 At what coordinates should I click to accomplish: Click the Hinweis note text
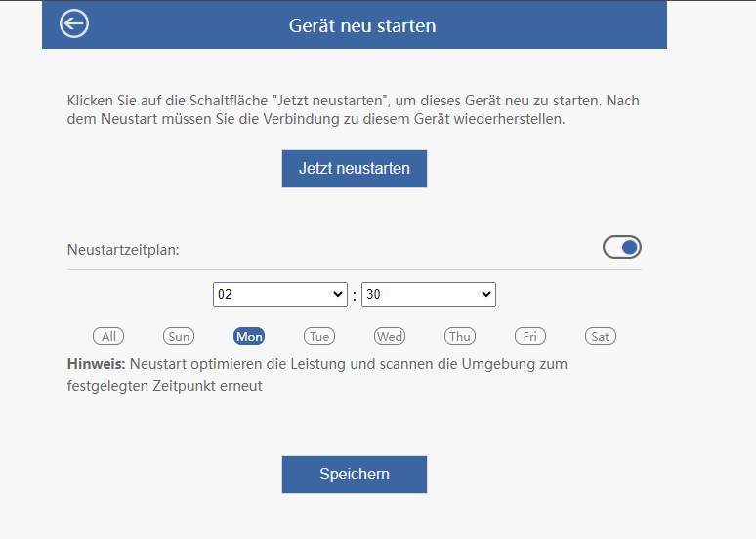[x=317, y=375]
